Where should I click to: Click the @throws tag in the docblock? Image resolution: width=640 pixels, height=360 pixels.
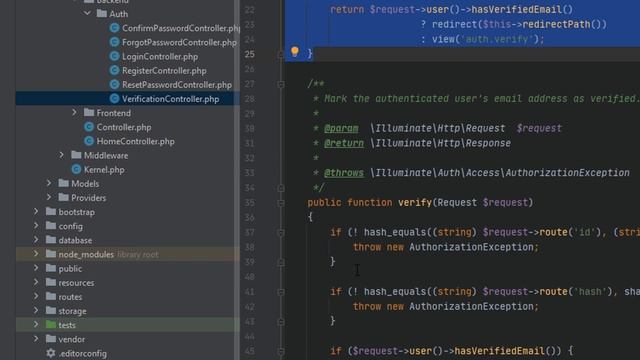(344, 173)
